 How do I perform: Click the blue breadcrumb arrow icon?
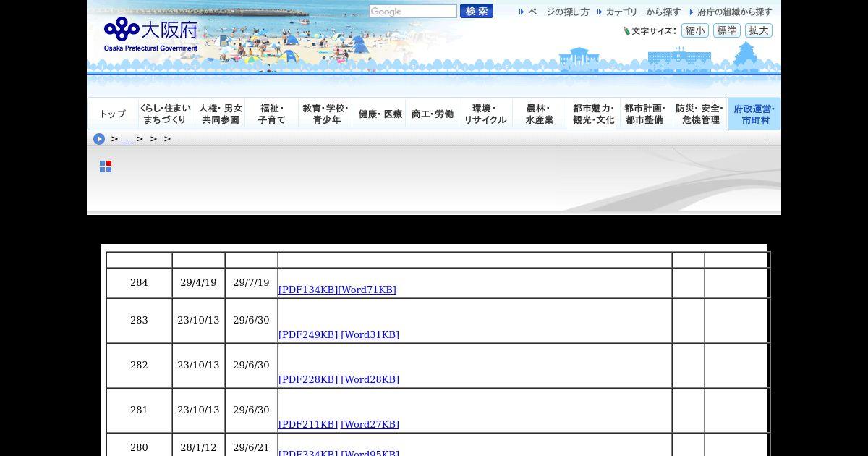[99, 139]
